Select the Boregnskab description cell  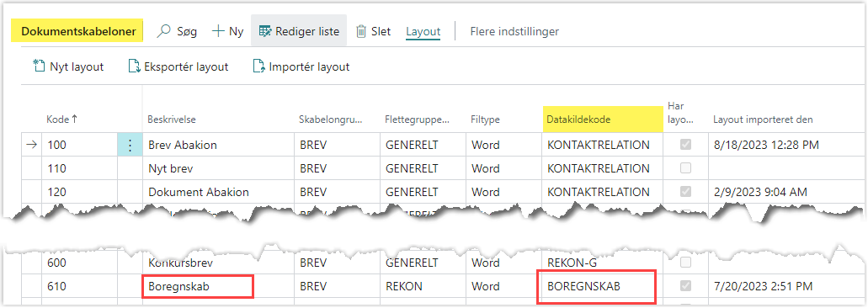coord(198,286)
